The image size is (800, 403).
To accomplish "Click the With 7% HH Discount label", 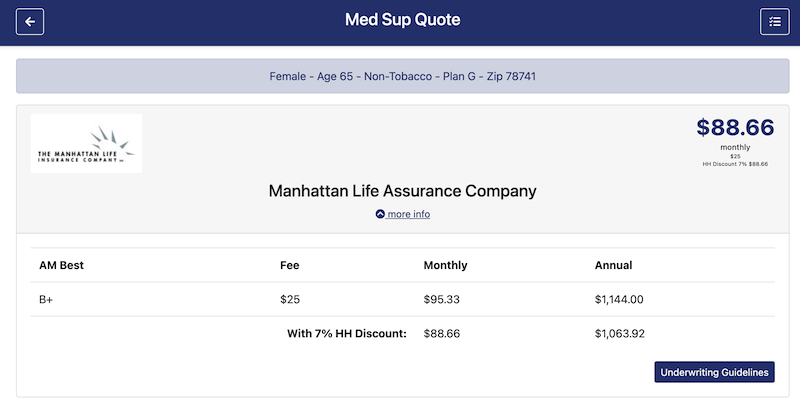I will 347,334.
